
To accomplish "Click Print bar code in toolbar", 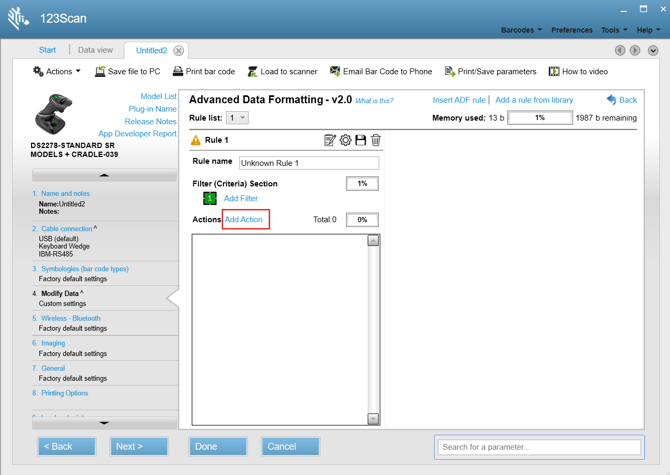I will tap(203, 72).
